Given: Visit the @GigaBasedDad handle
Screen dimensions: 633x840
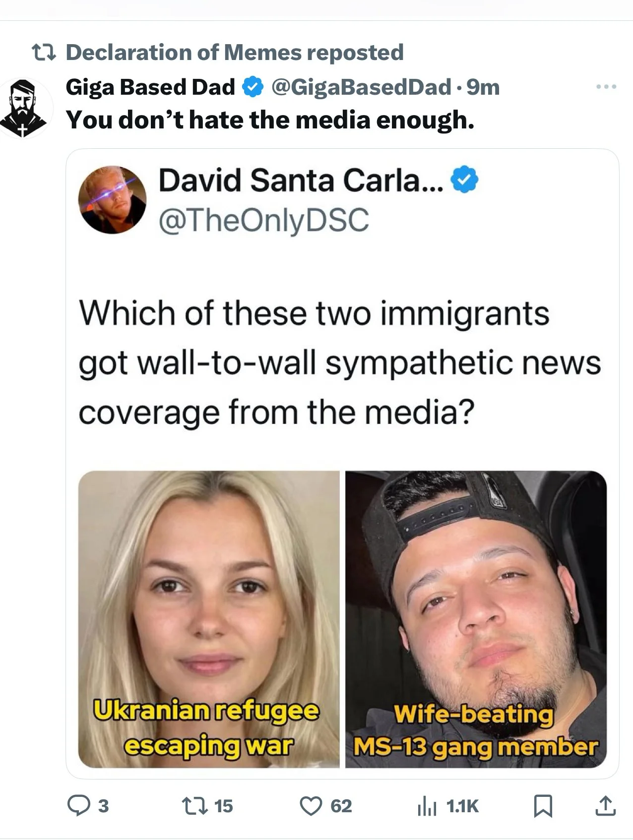Looking at the screenshot, I should 361,87.
